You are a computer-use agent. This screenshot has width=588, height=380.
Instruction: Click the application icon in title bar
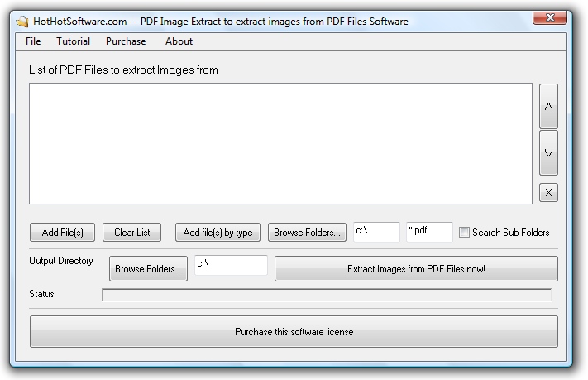[x=22, y=22]
